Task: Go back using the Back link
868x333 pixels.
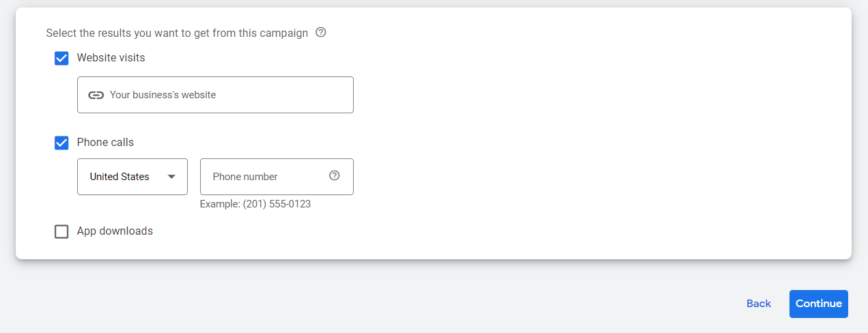Action: (759, 304)
